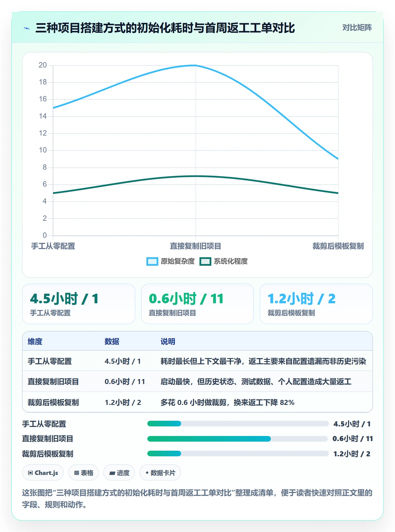Screen dimensions: 395x532
Task: Click the progress bar for 裁剪后模板复制
Action: [x=238, y=453]
